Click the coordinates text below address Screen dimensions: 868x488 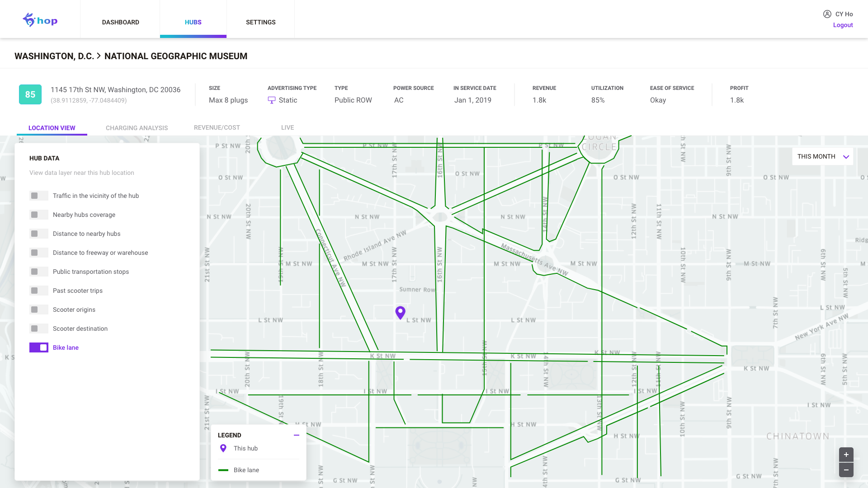(x=89, y=100)
